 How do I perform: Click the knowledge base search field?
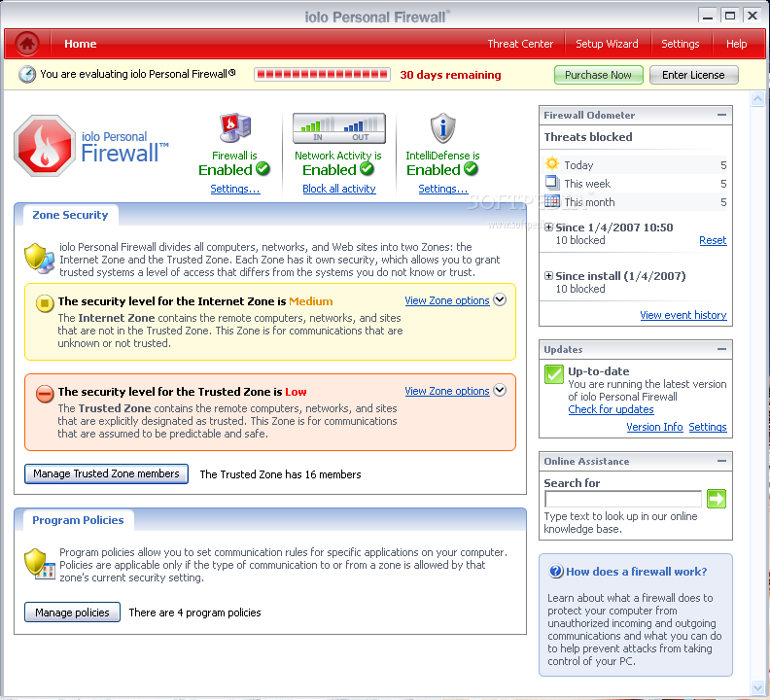click(622, 499)
